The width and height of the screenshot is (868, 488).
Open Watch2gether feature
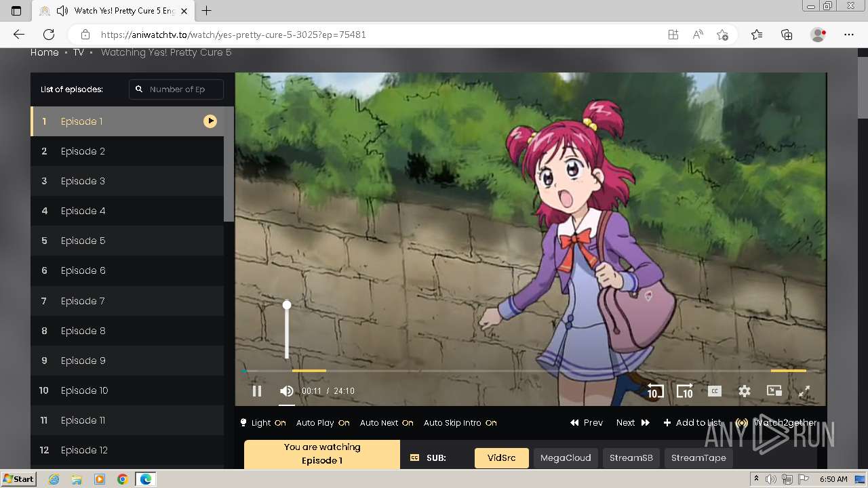tap(776, 423)
